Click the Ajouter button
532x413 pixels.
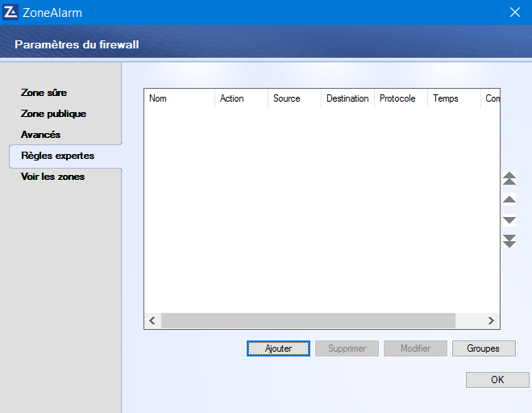pyautogui.click(x=278, y=348)
